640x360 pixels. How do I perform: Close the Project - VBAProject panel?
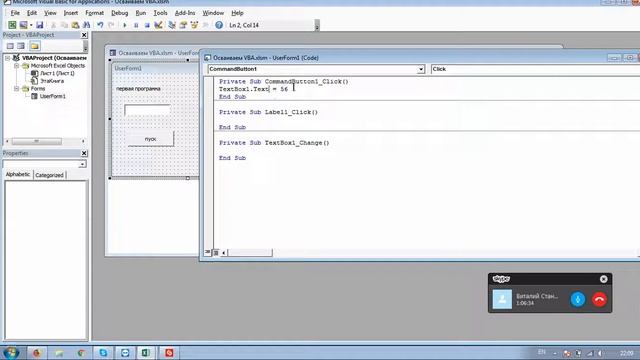pos(84,35)
